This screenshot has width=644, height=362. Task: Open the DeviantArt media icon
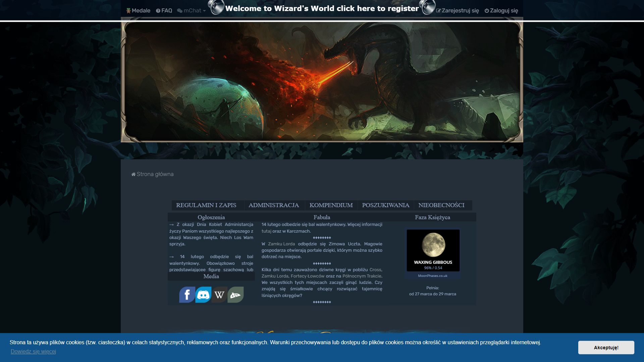[x=235, y=295]
